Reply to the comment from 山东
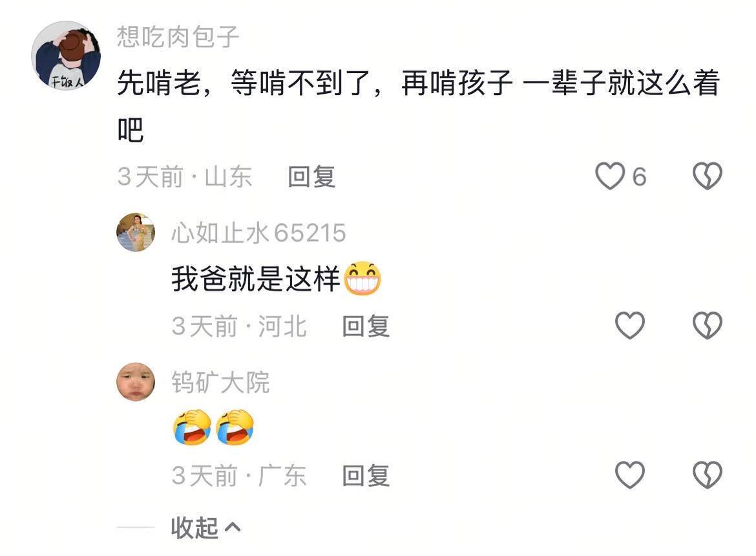The width and height of the screenshot is (756, 556). point(311,176)
